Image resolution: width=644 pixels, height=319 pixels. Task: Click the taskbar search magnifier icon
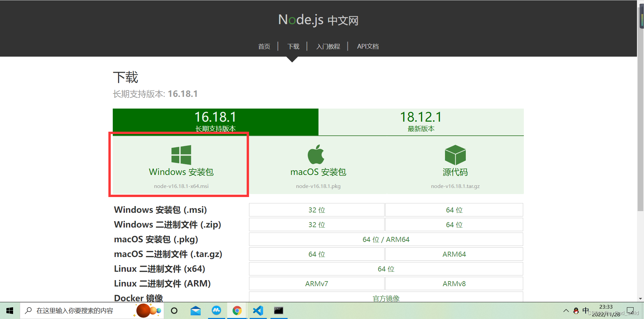pos(29,311)
